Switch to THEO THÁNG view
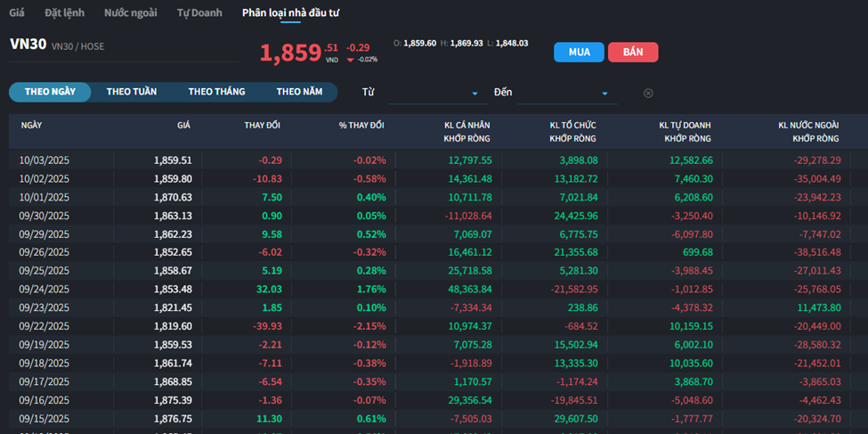Viewport: 868px width, 434px height. pos(216,92)
